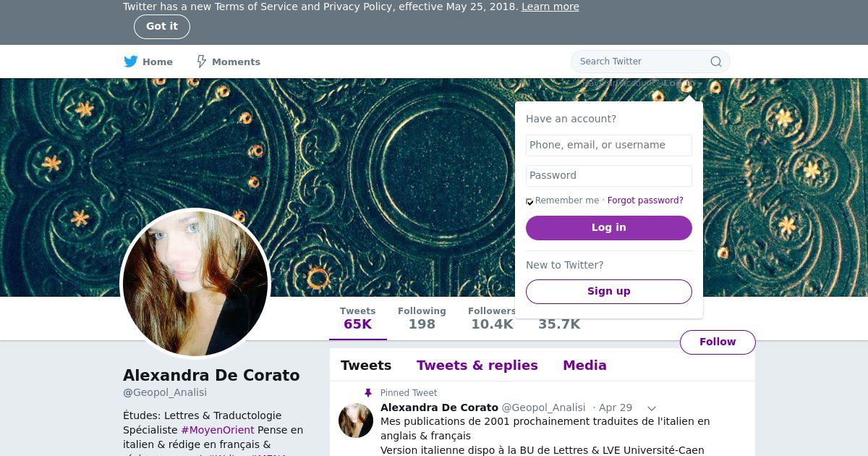Dismiss the banner with Got it
Image resolution: width=868 pixels, height=456 pixels.
point(162,27)
